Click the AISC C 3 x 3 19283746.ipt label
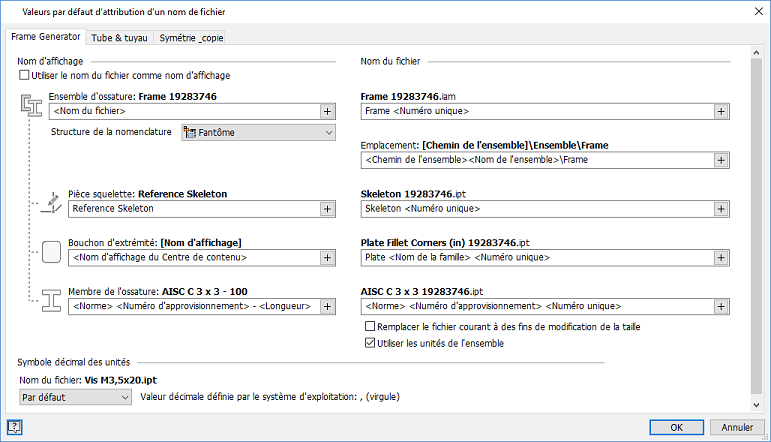 422,292
